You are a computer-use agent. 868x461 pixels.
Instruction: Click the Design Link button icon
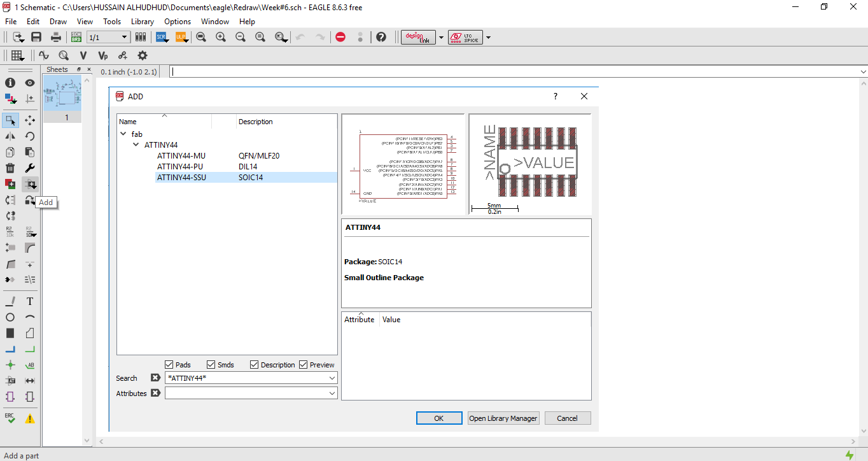coord(419,37)
